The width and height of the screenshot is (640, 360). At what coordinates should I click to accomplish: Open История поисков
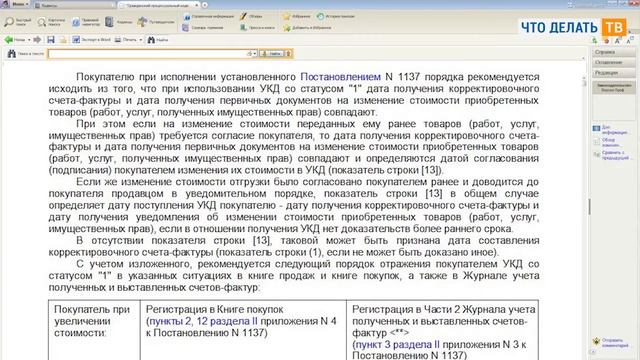336,16
